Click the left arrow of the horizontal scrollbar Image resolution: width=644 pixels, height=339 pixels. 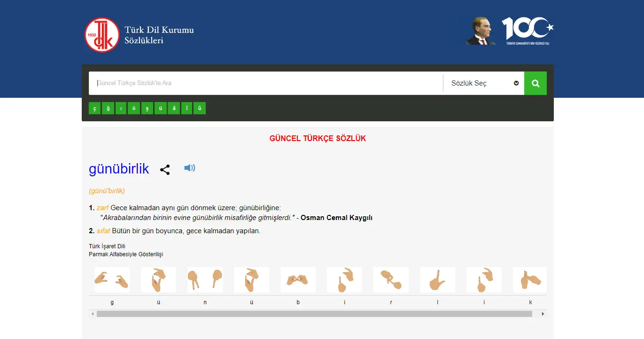point(93,314)
